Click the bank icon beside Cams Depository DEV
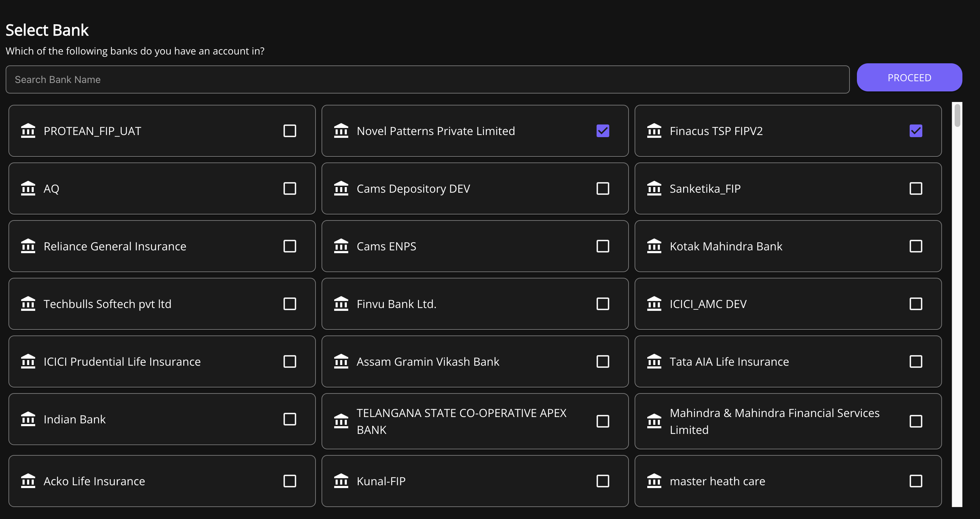 click(341, 188)
